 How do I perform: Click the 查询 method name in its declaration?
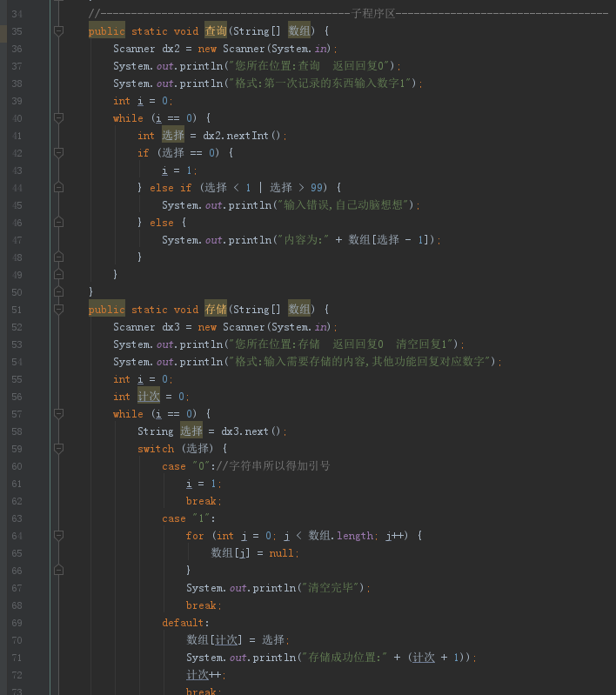tap(215, 31)
